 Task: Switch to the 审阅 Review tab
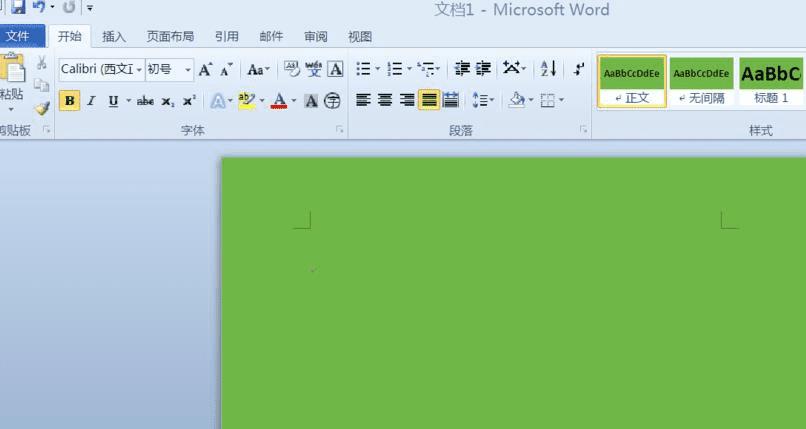pyautogui.click(x=316, y=36)
